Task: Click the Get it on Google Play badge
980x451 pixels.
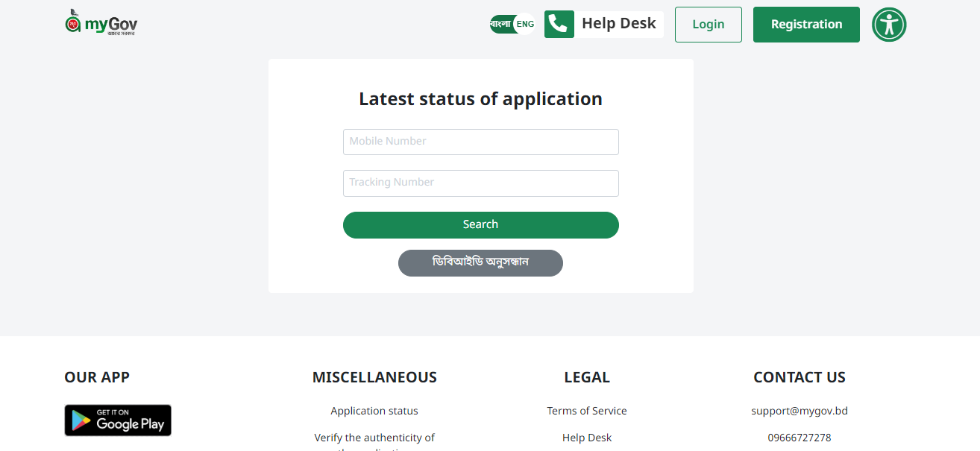Action: 117,420
